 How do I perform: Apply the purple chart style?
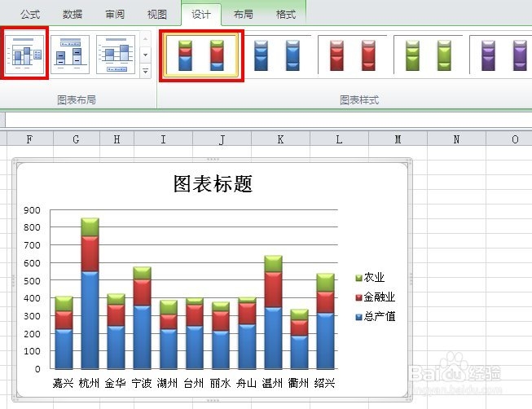point(502,55)
